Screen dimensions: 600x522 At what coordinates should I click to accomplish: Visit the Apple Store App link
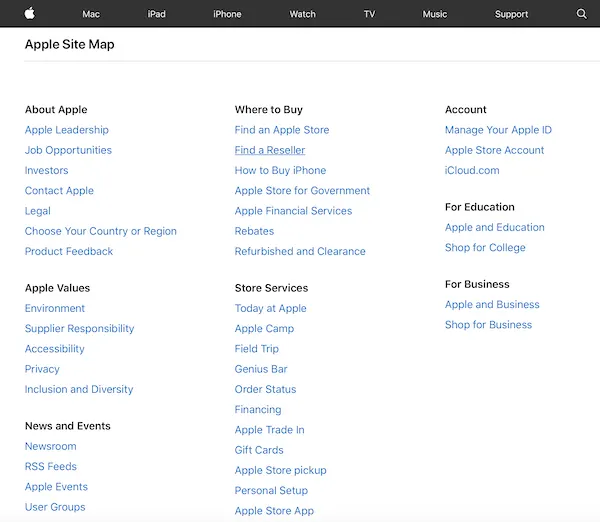274,511
